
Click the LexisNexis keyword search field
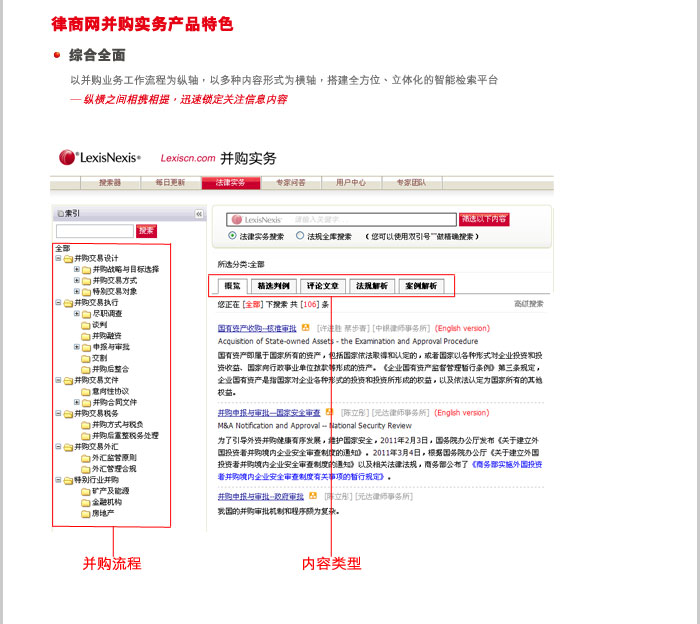point(342,220)
